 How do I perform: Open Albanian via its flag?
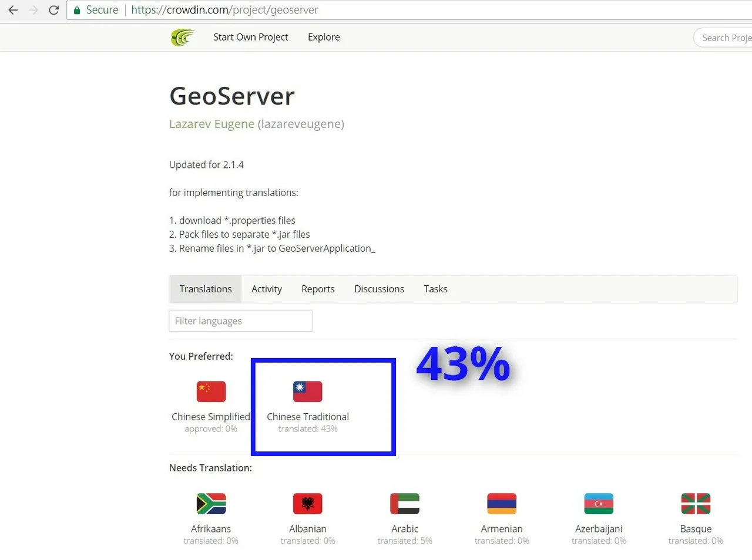coord(308,504)
